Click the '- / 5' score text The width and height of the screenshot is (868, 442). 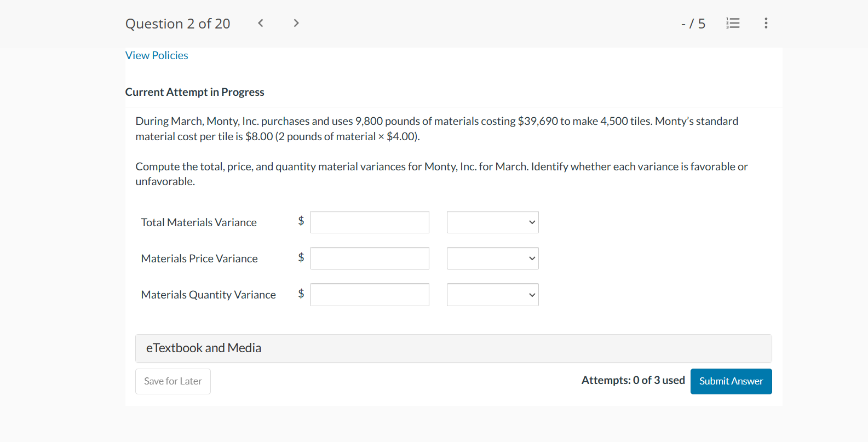693,24
